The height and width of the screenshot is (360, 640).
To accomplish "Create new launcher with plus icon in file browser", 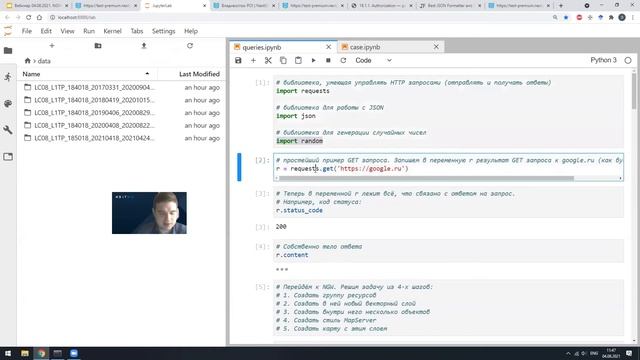I will 52,46.
